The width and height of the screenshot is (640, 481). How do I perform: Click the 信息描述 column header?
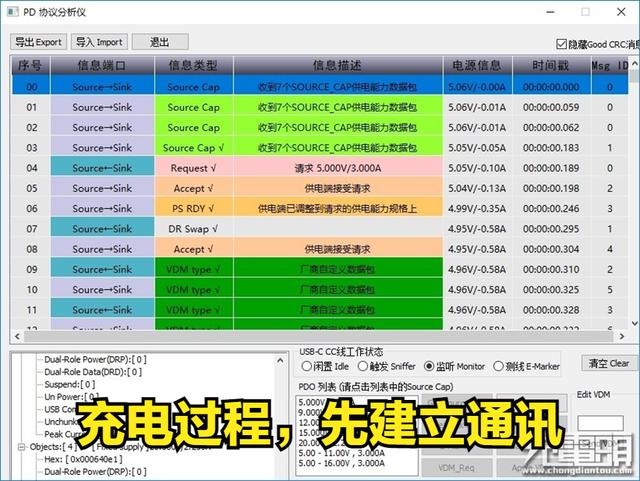click(338, 65)
